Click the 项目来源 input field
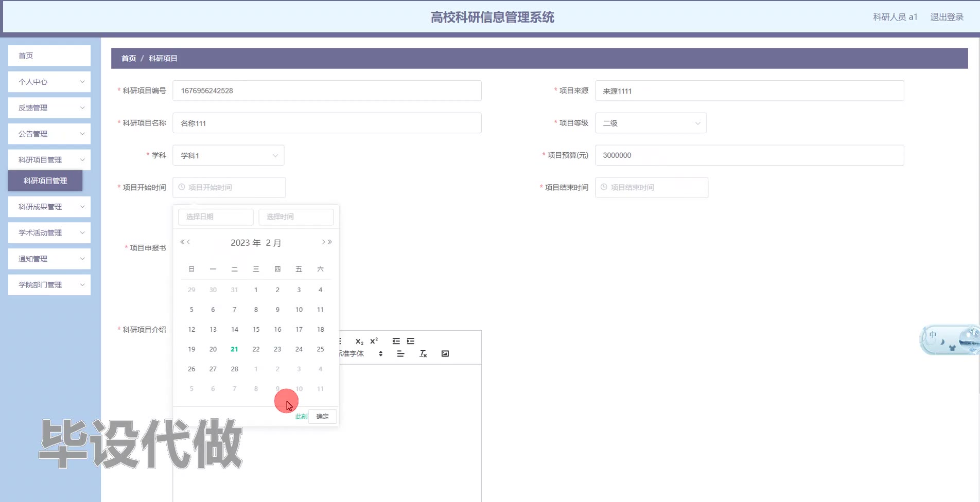The width and height of the screenshot is (980, 502). click(749, 91)
